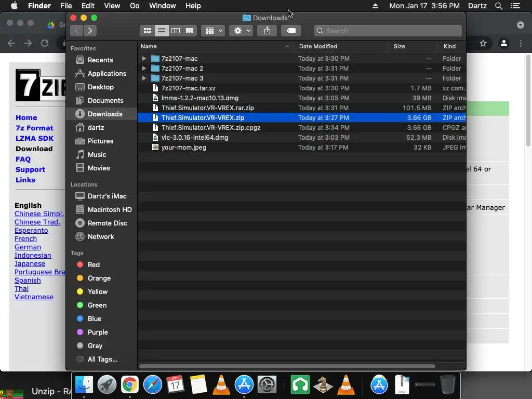The height and width of the screenshot is (399, 532).
Task: Click the Edit Tags toolbar button
Action: (x=291, y=31)
